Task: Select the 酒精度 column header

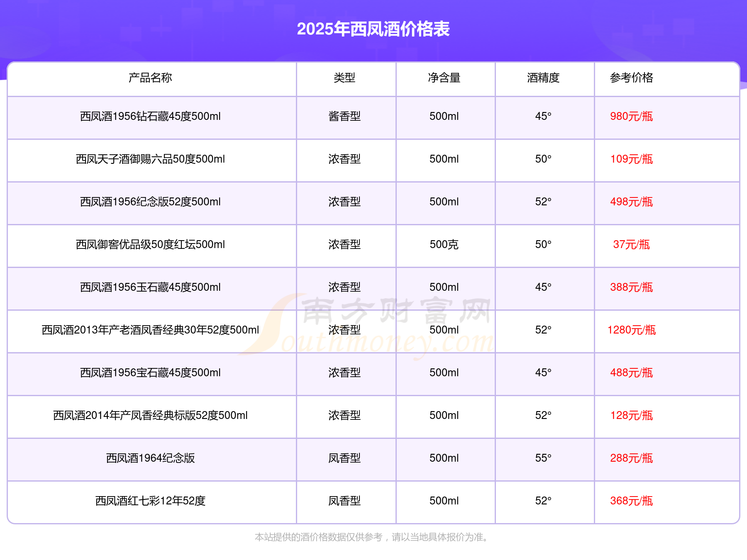Action: click(x=543, y=78)
